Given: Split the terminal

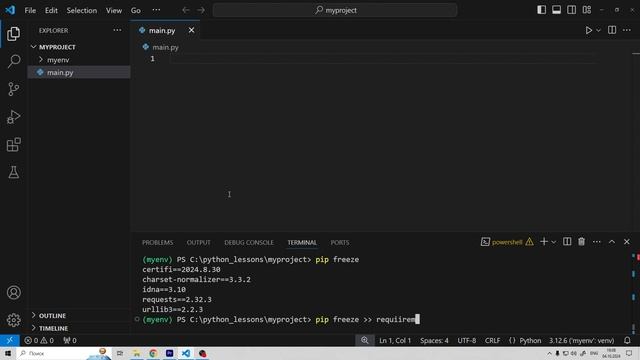Looking at the screenshot, I should click(x=567, y=242).
